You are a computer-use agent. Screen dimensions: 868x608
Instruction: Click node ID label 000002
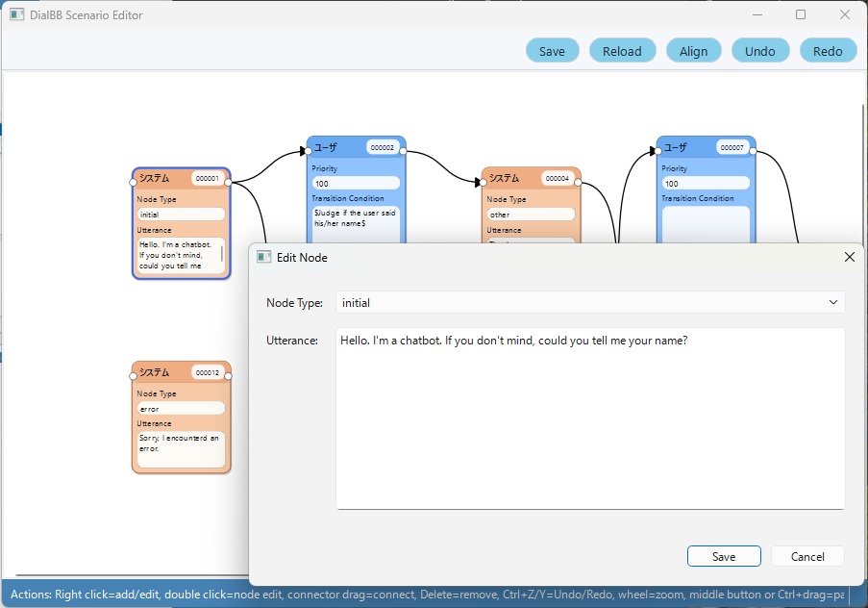click(383, 147)
